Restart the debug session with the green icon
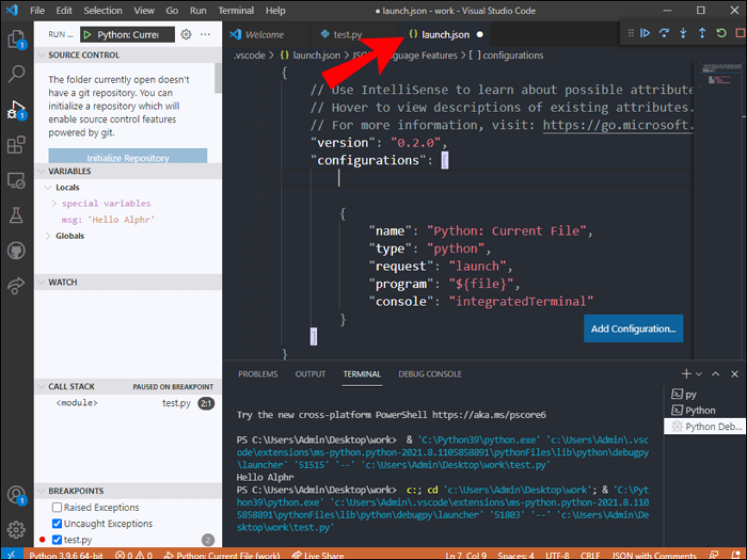Viewport: 747px width, 560px height. coord(721,33)
